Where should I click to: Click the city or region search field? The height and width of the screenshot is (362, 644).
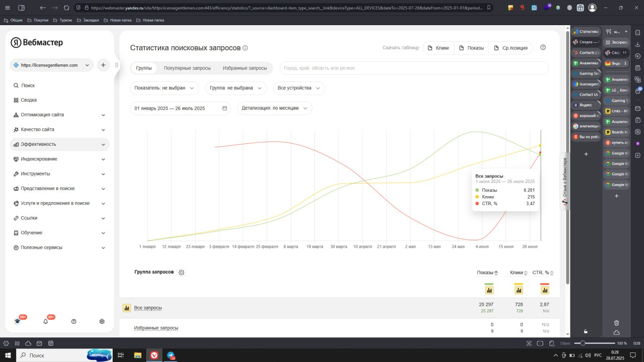(414, 68)
